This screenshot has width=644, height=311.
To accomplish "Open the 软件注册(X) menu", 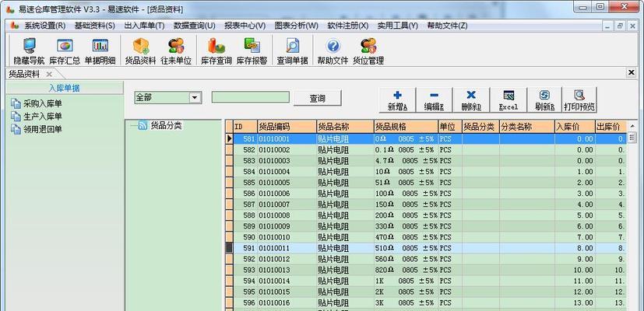I will click(347, 26).
